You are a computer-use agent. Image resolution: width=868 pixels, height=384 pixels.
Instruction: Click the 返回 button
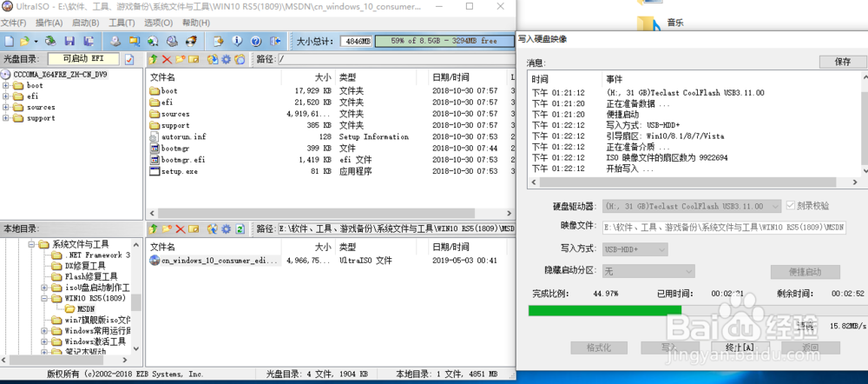click(811, 348)
